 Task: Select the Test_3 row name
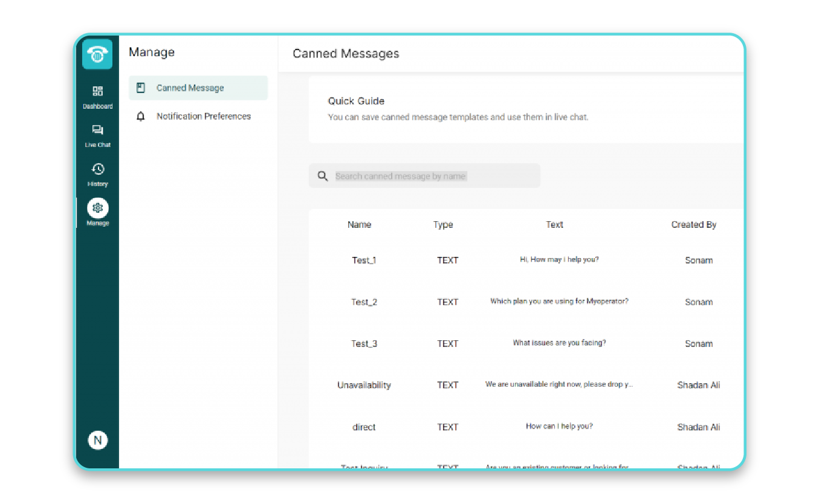point(364,344)
